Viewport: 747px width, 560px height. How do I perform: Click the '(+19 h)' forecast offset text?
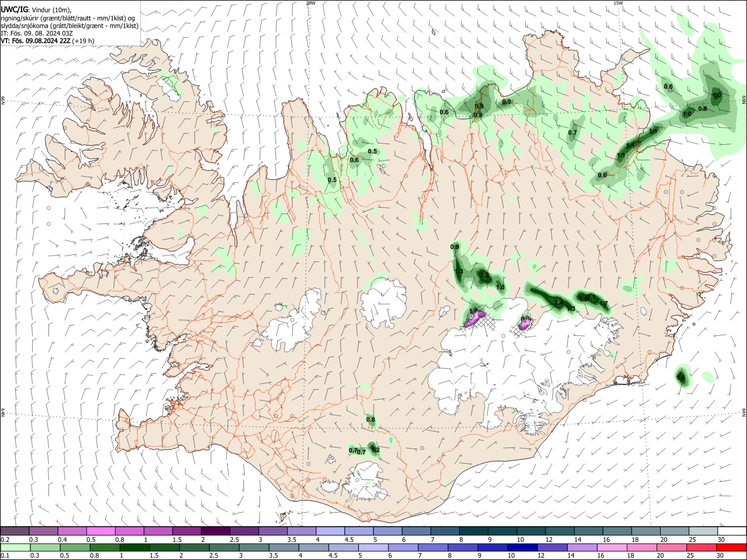tap(83, 41)
